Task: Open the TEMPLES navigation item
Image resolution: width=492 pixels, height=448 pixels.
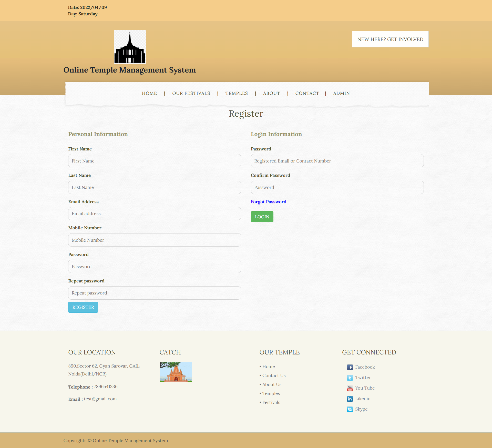Action: (x=237, y=93)
